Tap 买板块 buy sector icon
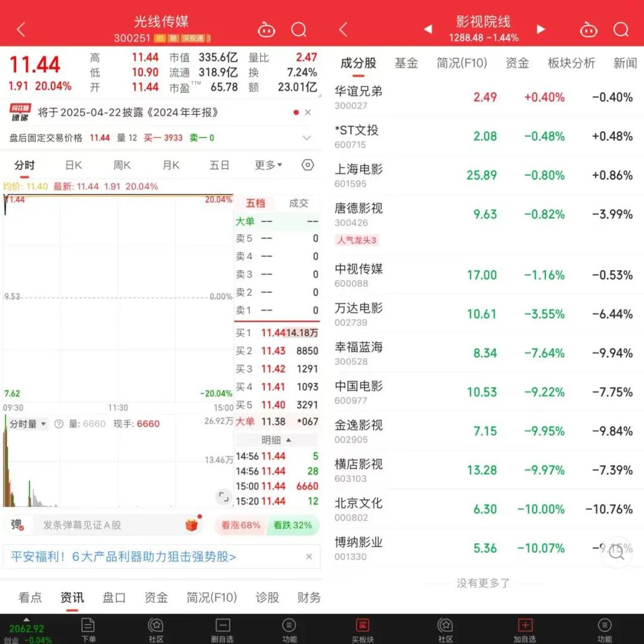The height and width of the screenshot is (644, 644). pos(363,630)
